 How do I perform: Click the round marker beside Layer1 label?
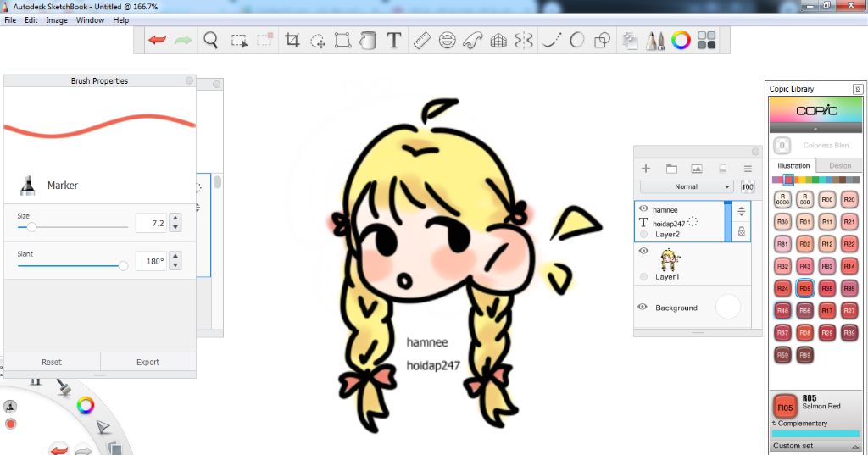click(643, 277)
